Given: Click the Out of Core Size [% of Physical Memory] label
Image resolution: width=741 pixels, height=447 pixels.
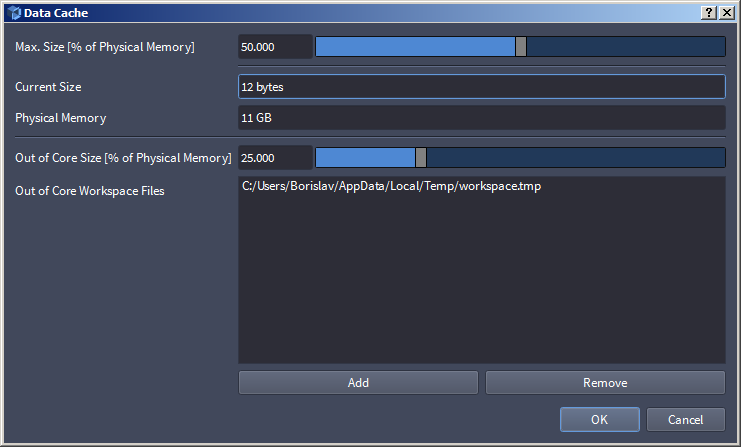Looking at the screenshot, I should coord(123,158).
